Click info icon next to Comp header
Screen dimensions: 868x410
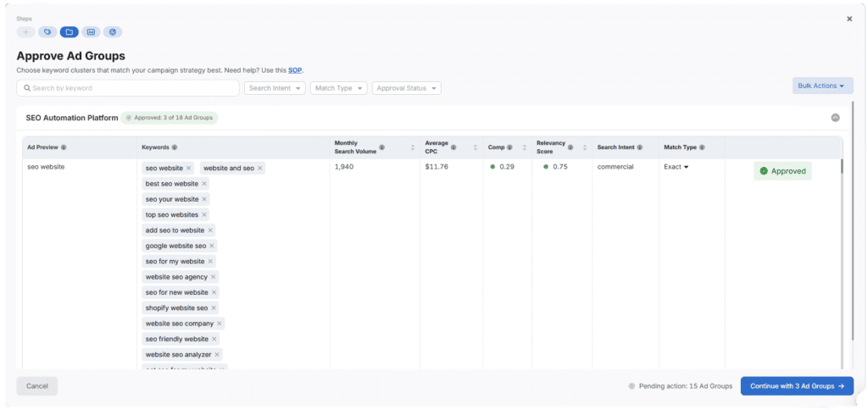click(x=509, y=147)
